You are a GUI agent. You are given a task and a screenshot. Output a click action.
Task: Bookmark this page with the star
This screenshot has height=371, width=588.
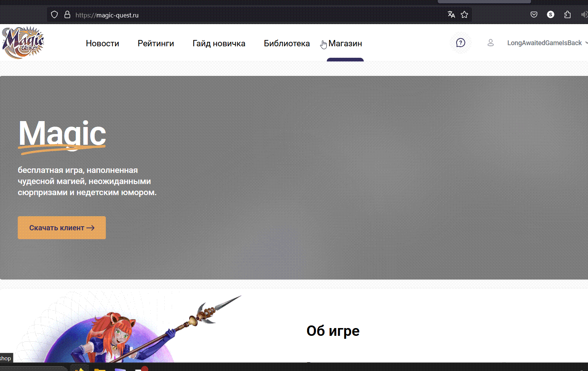tap(464, 14)
